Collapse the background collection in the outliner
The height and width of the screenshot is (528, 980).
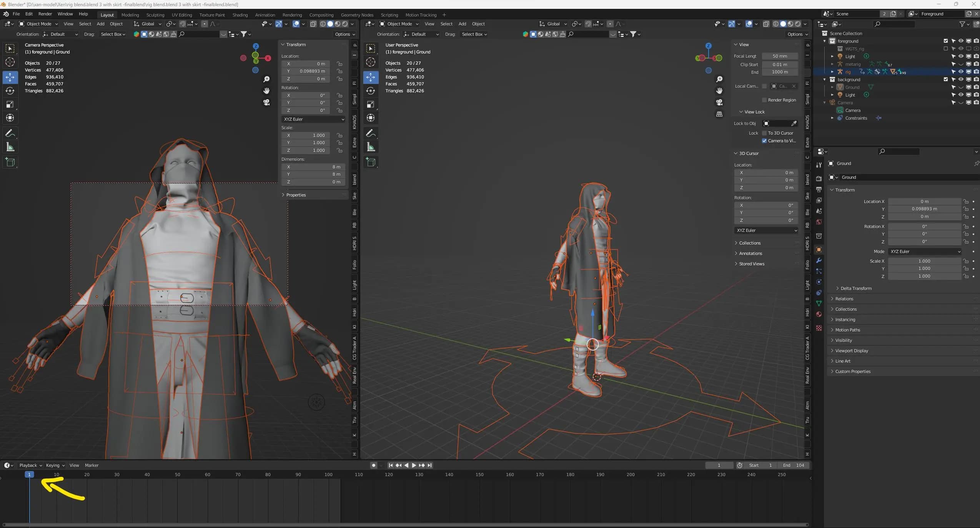(x=825, y=79)
